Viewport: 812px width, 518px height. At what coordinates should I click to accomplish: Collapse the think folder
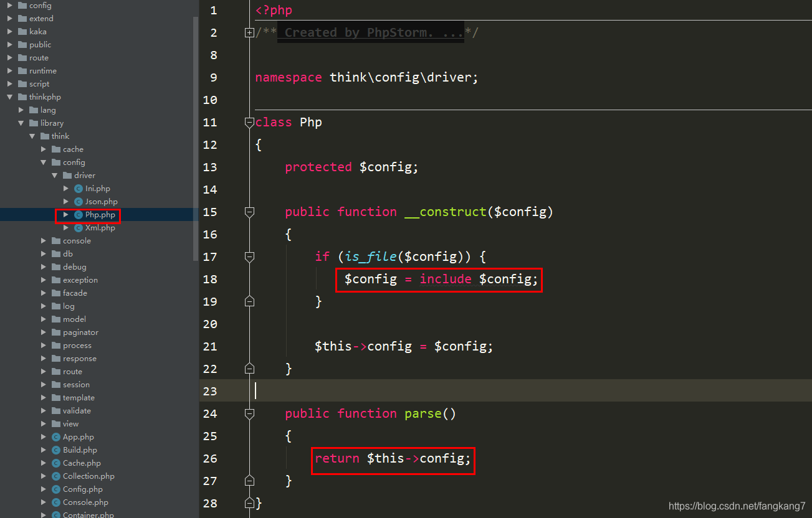click(32, 136)
